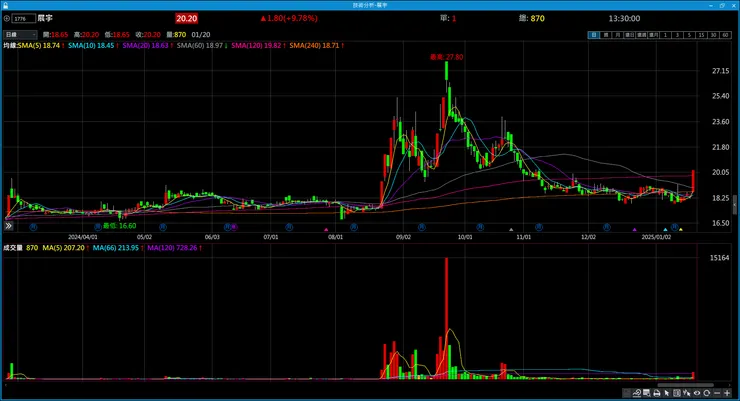The width and height of the screenshot is (740, 401).
Task: Click the SMA(5) 18.74 moving average label
Action: [x=41, y=45]
